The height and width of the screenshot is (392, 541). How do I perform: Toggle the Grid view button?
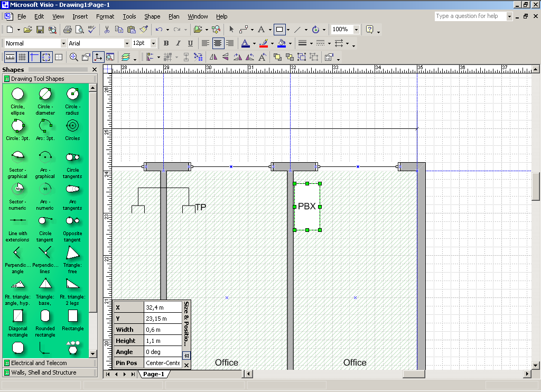22,57
